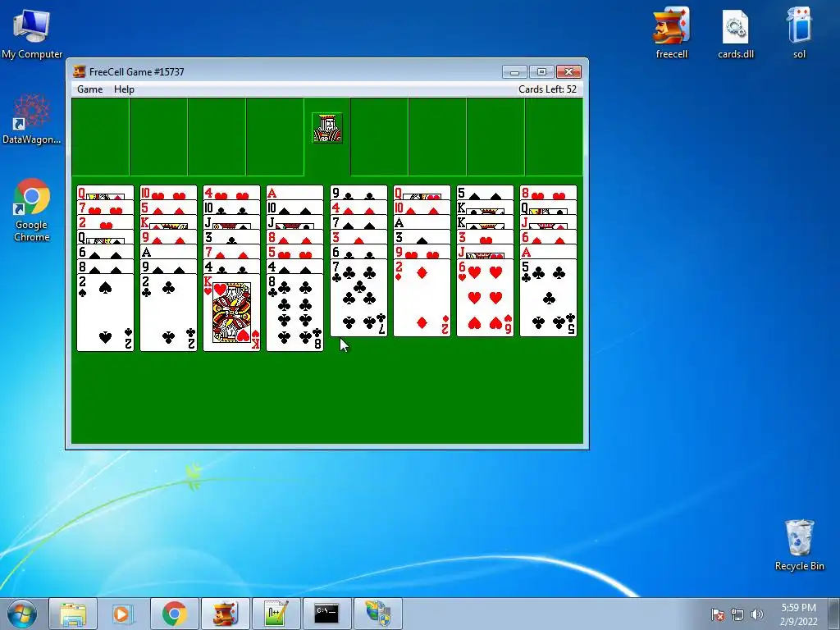Image resolution: width=840 pixels, height=630 pixels.
Task: Click the nine of hearts card
Action: click(x=422, y=253)
